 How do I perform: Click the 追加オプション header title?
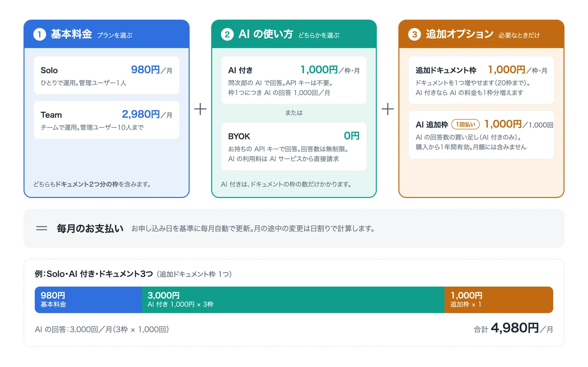pos(460,34)
